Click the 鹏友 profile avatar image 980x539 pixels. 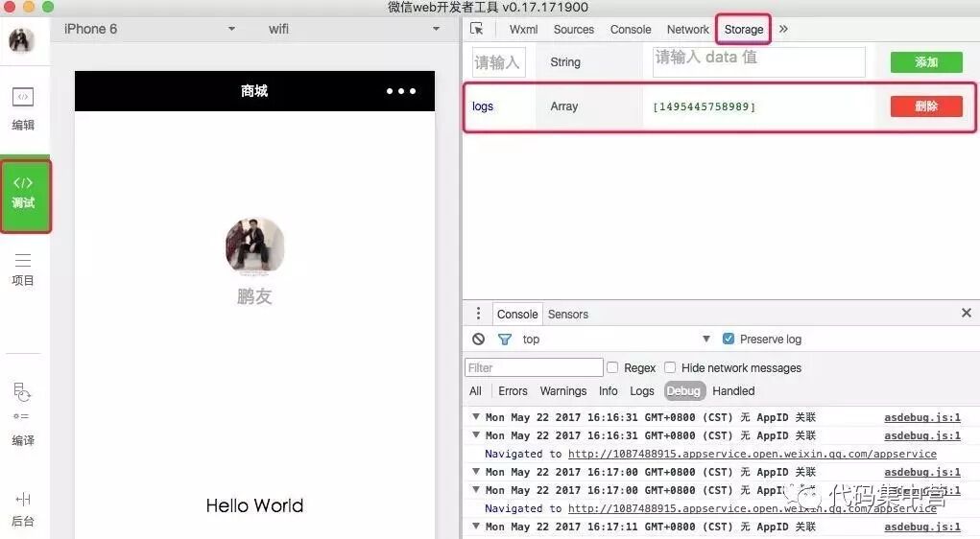coord(254,246)
